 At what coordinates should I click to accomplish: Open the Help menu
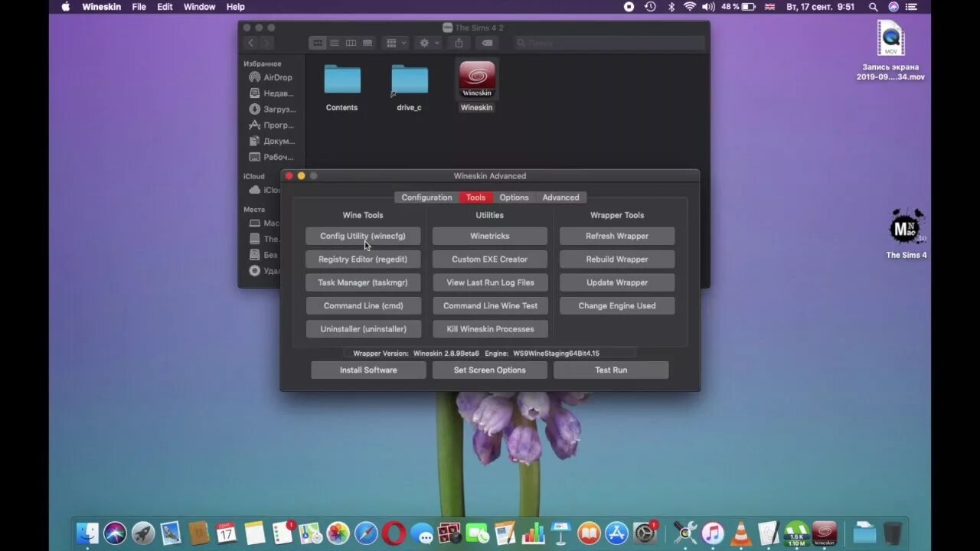tap(235, 7)
